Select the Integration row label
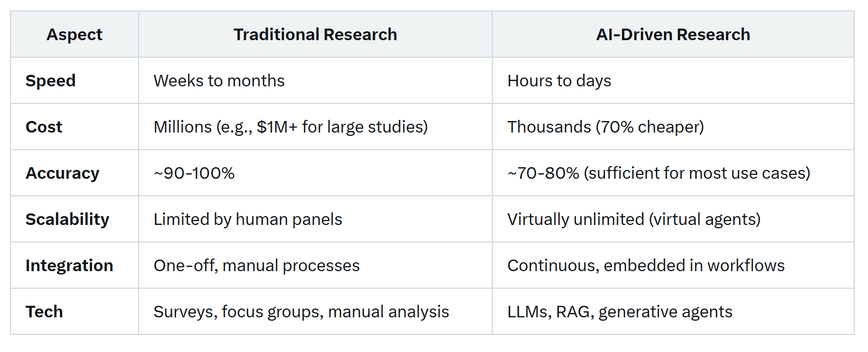 coord(69,266)
